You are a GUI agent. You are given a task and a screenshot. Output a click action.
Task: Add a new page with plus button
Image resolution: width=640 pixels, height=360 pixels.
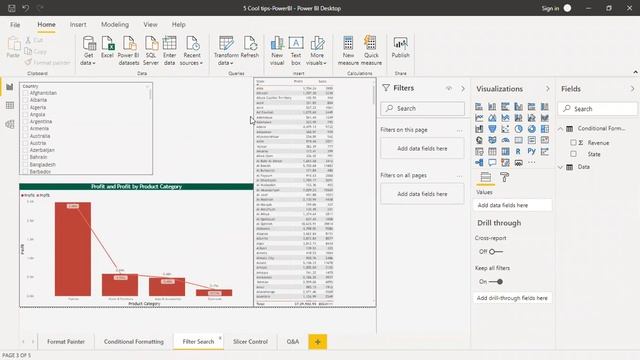tap(318, 342)
